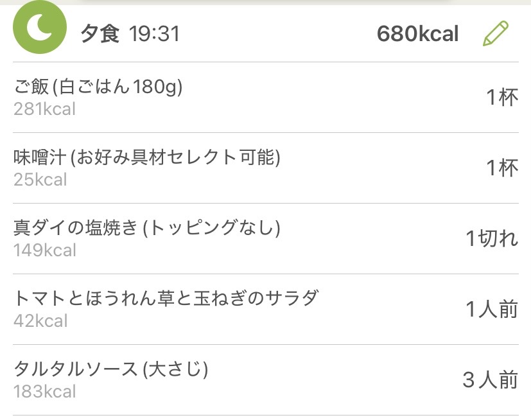Select the 夕食 meal title
The width and height of the screenshot is (531, 420).
(100, 34)
